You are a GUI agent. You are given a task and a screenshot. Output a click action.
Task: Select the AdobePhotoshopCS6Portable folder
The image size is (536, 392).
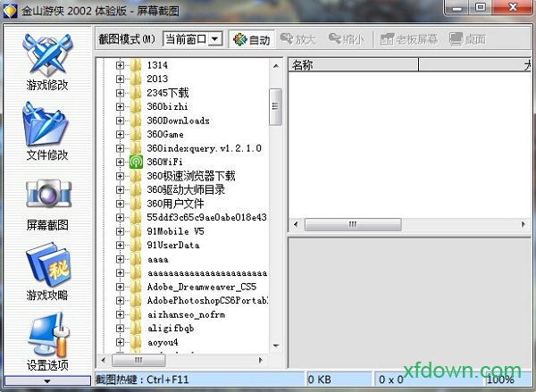point(207,300)
